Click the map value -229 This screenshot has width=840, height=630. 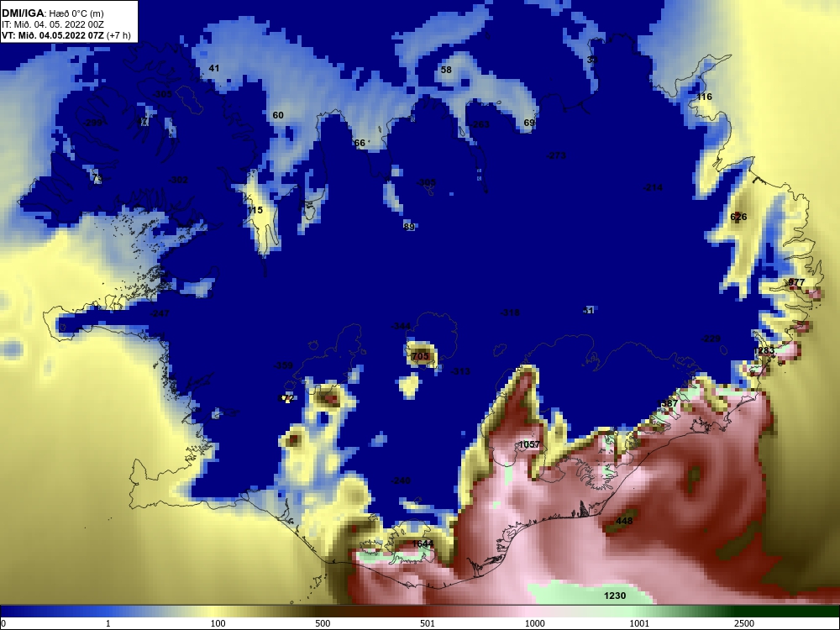pyautogui.click(x=711, y=339)
